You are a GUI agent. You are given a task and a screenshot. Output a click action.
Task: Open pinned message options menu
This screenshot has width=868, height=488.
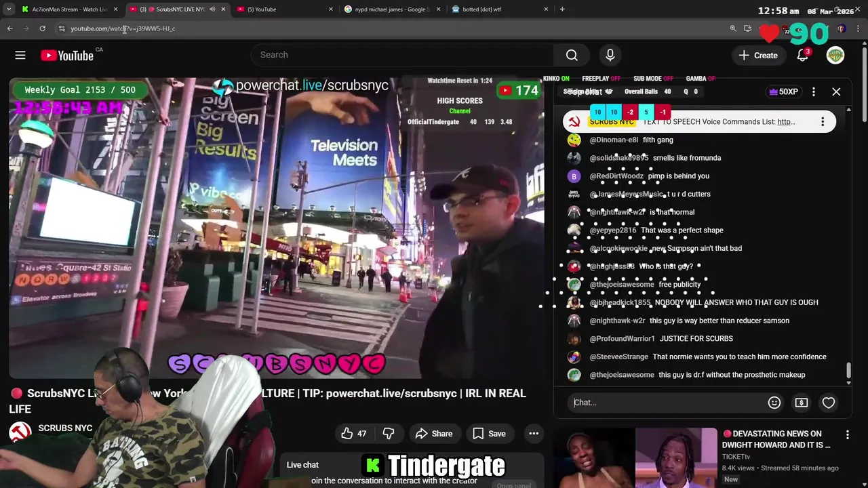(823, 122)
